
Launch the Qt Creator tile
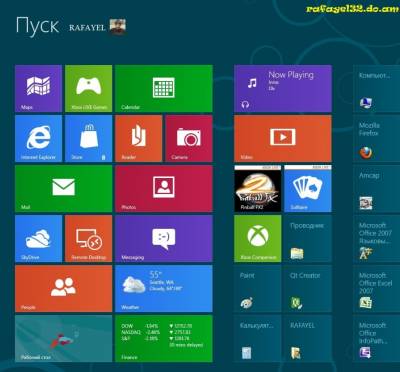click(308, 289)
